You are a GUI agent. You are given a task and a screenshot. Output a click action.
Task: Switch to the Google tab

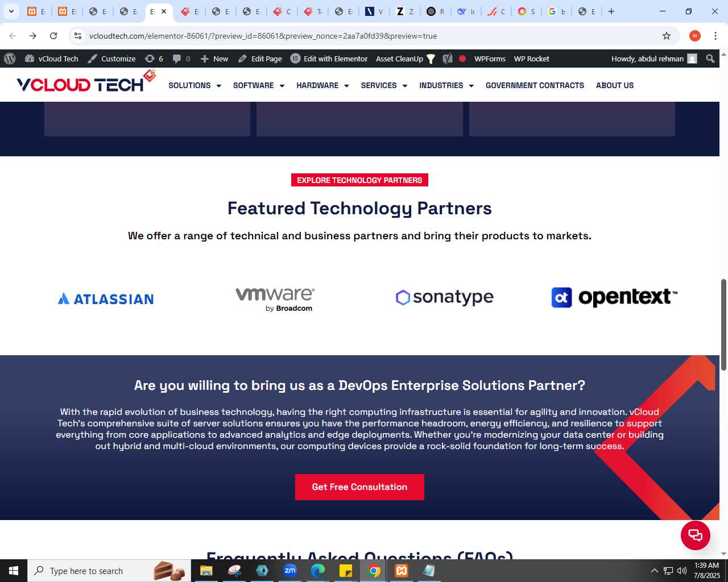click(557, 11)
